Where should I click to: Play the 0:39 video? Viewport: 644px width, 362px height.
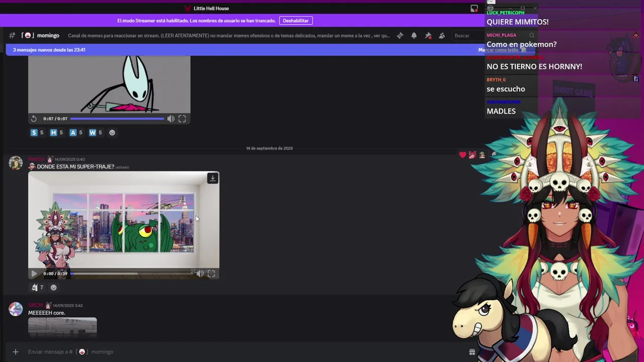click(x=34, y=274)
